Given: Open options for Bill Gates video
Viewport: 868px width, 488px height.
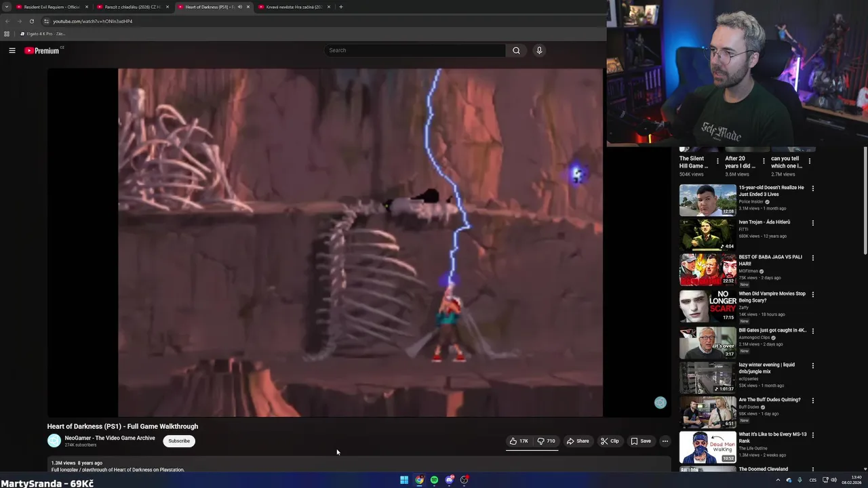Looking at the screenshot, I should [813, 331].
